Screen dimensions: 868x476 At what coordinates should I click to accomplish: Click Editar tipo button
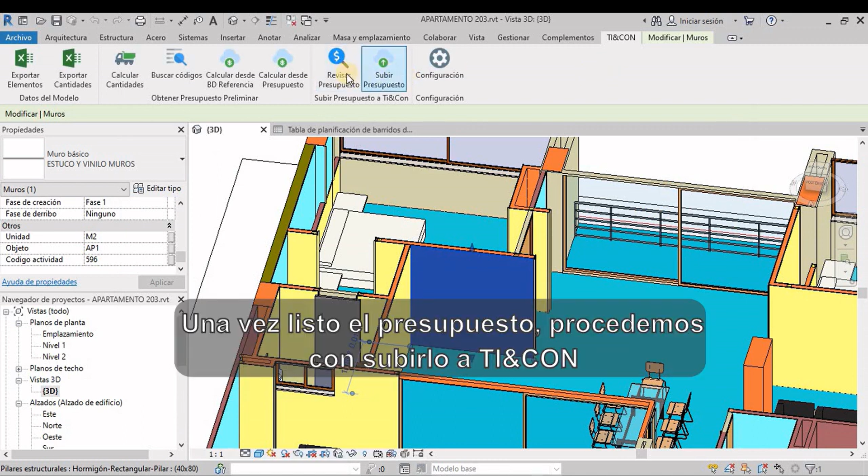click(x=157, y=188)
